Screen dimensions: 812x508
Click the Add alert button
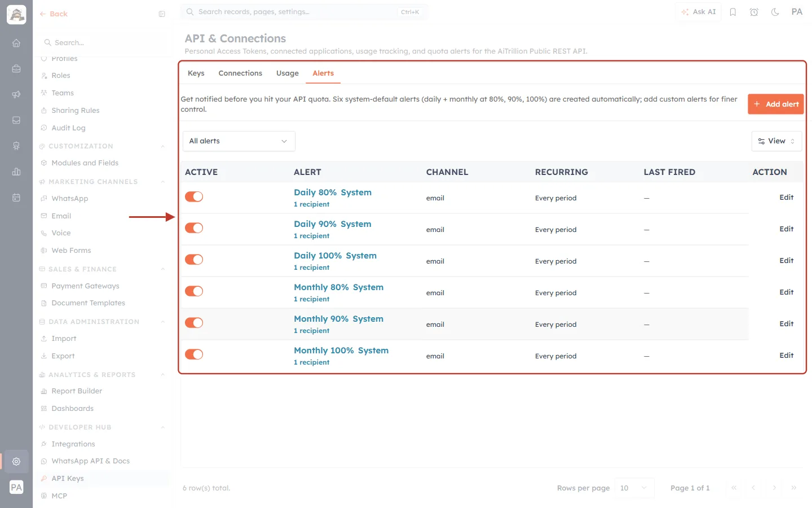click(776, 104)
